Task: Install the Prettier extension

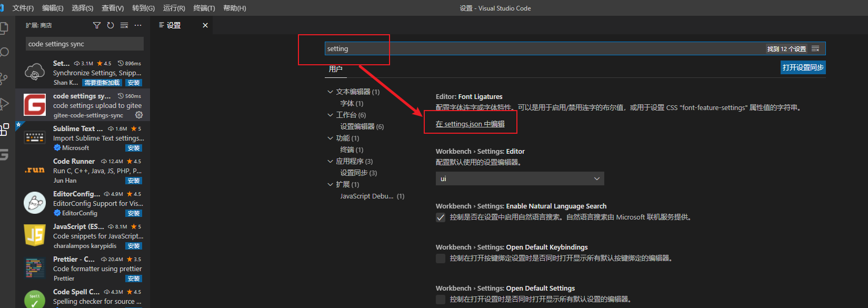Action: tap(134, 279)
